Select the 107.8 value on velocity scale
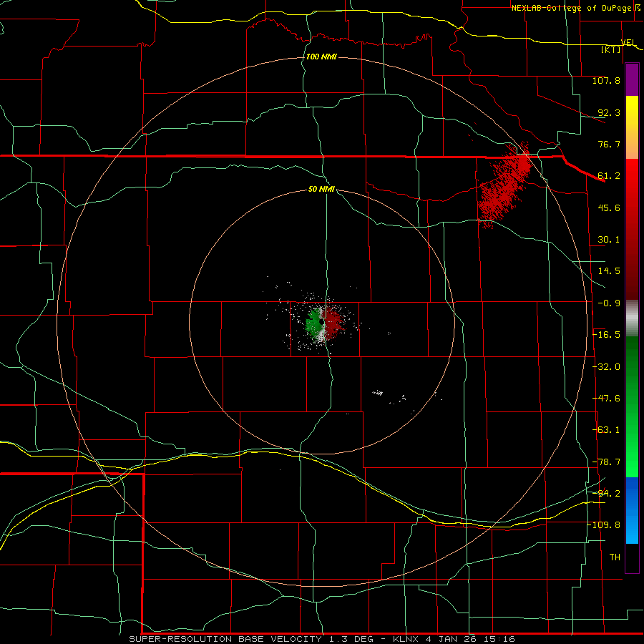The image size is (644, 644). click(606, 80)
